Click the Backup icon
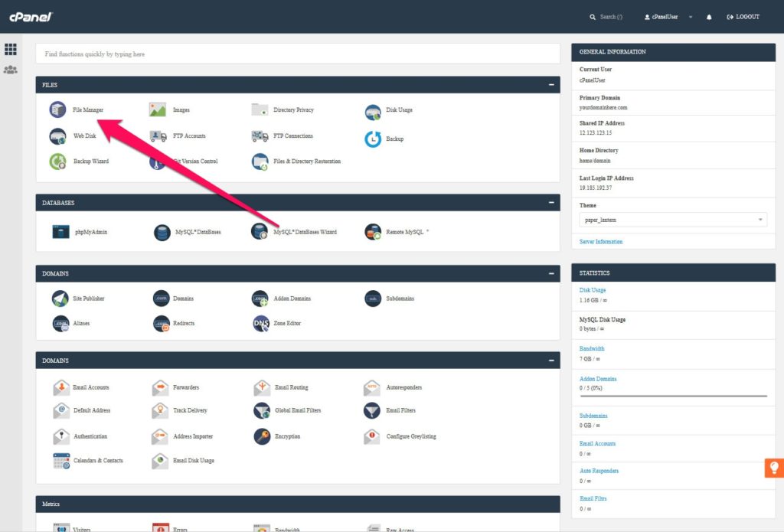Viewport: 784px width, 532px height. point(373,139)
